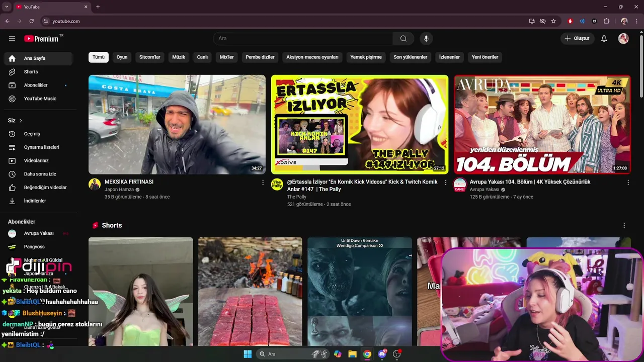Select the Pembe diziler chip
The height and width of the screenshot is (362, 644).
point(260,57)
